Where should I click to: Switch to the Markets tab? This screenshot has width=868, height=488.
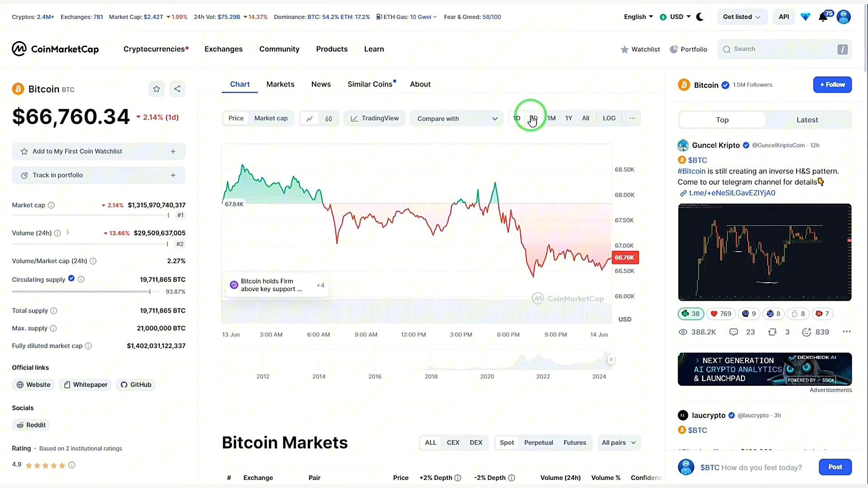(x=280, y=84)
